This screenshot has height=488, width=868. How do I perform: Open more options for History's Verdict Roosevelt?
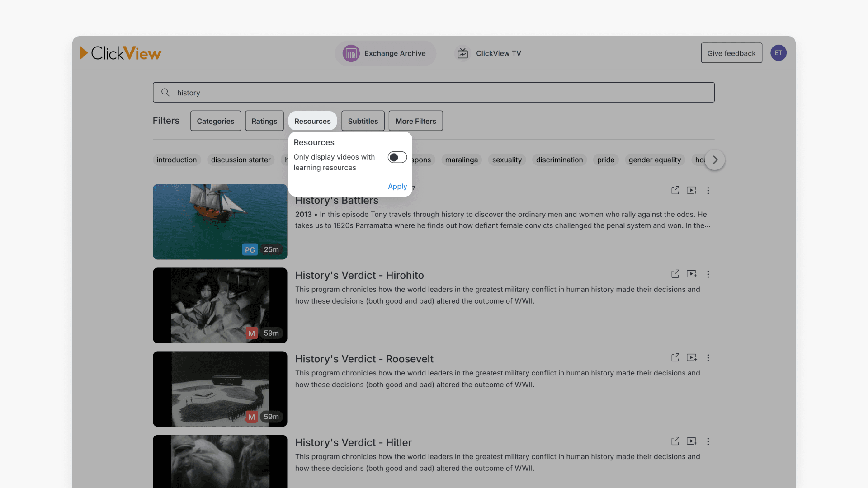click(708, 358)
